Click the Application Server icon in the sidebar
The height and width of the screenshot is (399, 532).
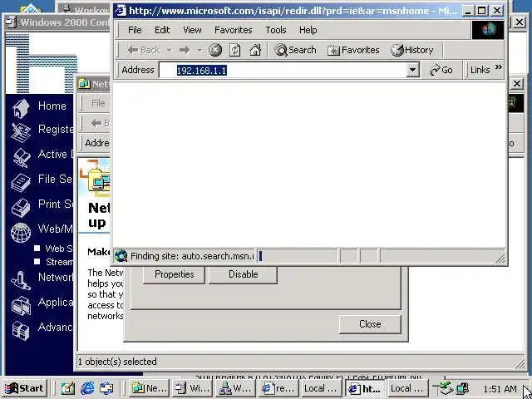(20, 305)
